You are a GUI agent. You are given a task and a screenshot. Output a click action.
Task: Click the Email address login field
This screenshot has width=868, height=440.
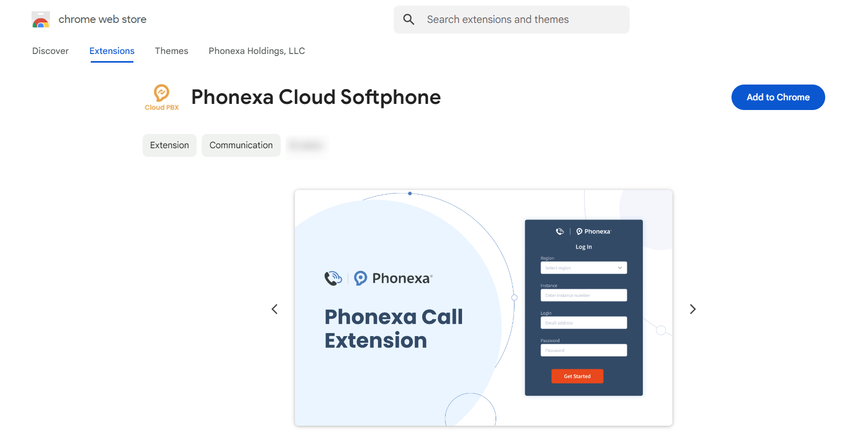(x=584, y=323)
